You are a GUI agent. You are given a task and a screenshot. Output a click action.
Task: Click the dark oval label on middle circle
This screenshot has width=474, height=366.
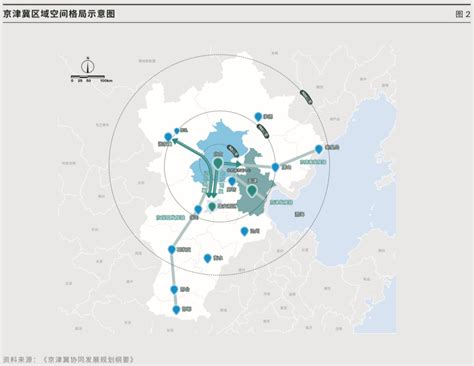263,131
